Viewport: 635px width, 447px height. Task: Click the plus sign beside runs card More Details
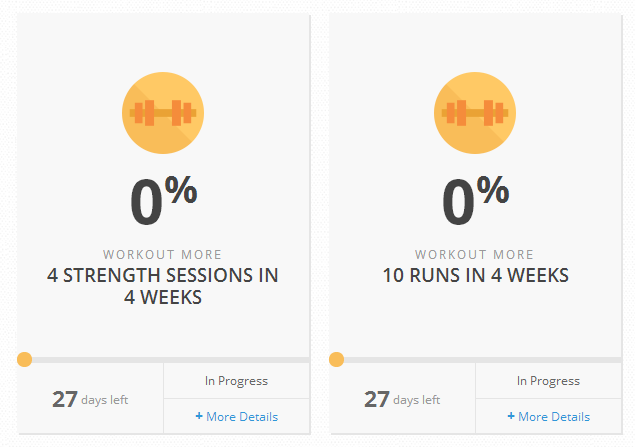coord(511,416)
